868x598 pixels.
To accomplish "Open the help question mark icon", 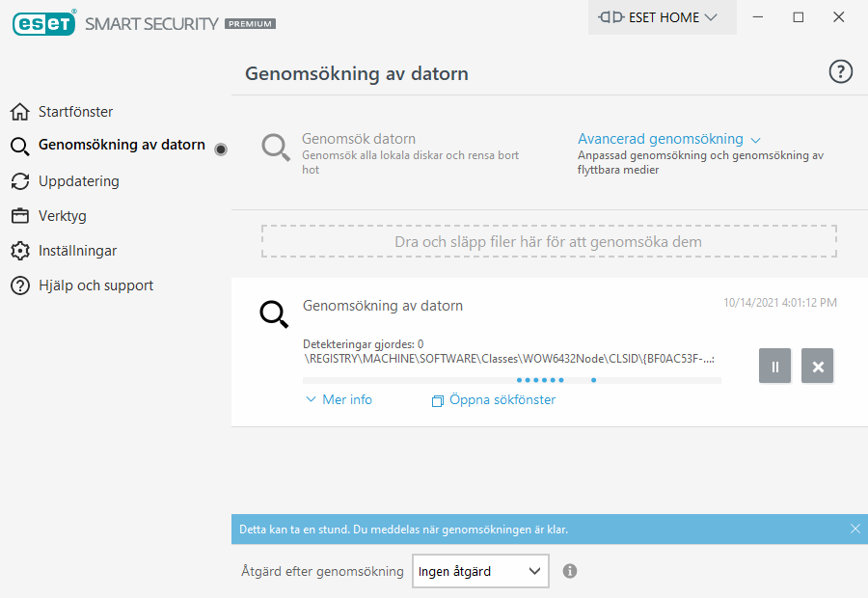I will [841, 71].
